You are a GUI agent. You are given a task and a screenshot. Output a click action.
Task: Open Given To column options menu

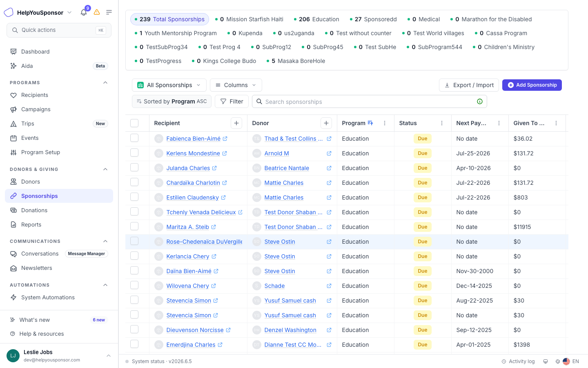point(556,123)
